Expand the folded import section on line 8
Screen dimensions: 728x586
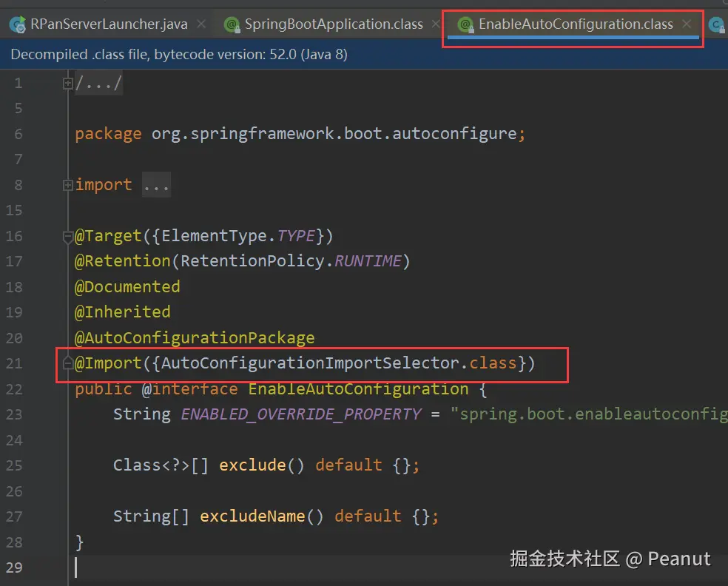coord(68,185)
